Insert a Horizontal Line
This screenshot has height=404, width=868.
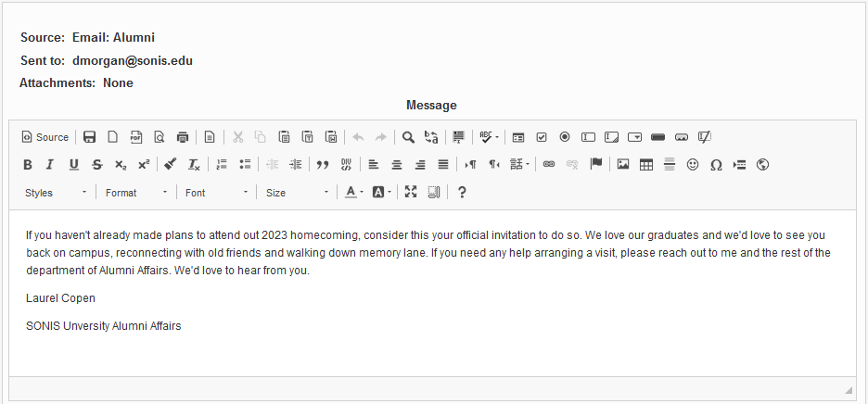click(670, 164)
